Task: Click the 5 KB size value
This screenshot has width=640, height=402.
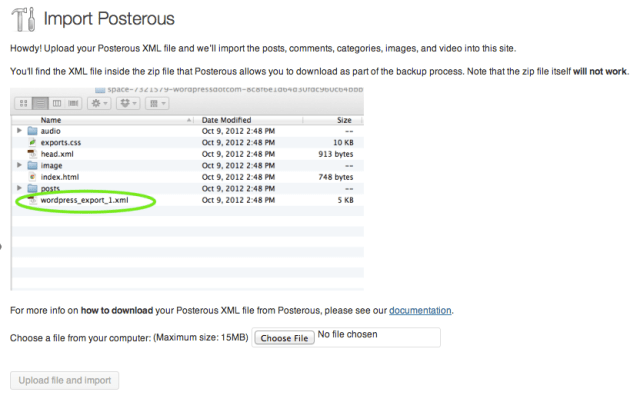Action: 345,200
